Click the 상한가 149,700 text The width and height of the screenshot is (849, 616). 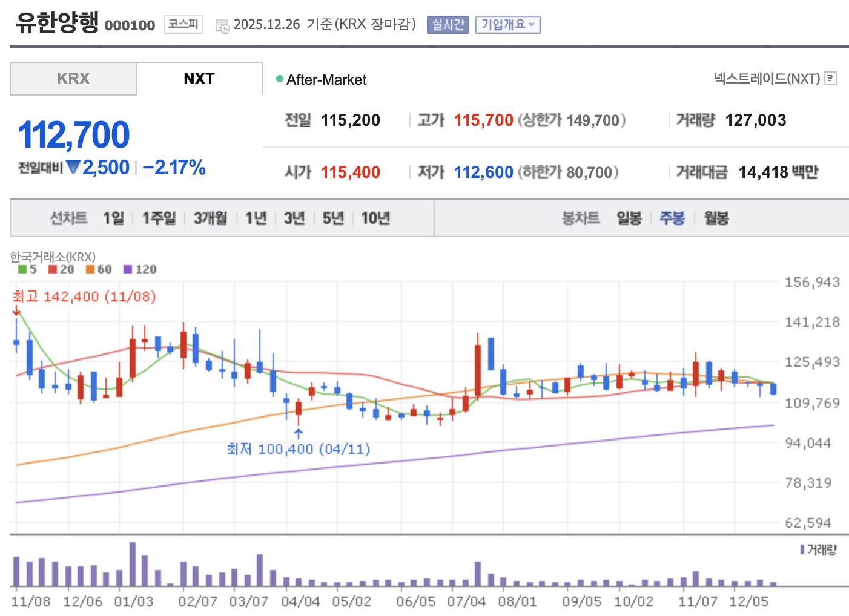click(x=572, y=120)
